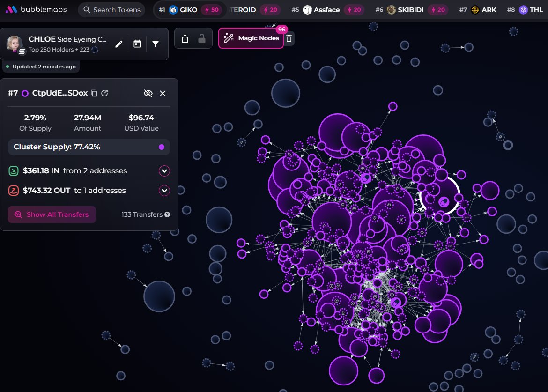
Task: Click the $96.74 USD Value
Action: click(141, 118)
